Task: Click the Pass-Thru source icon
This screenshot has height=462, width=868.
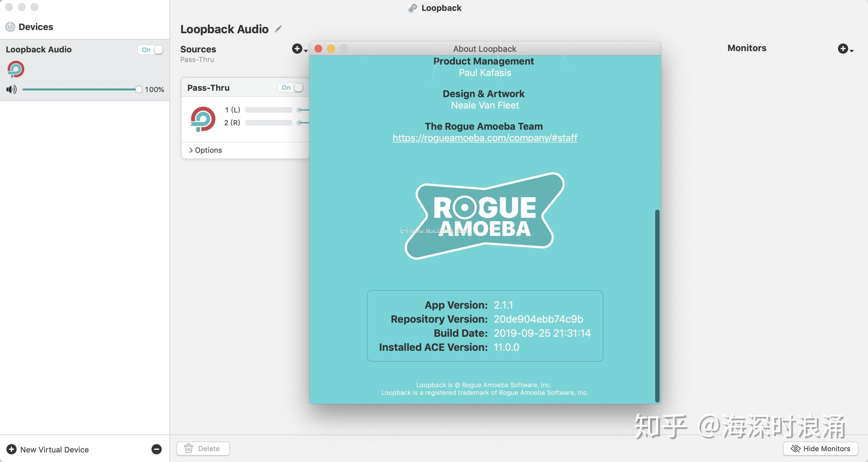Action: click(203, 119)
